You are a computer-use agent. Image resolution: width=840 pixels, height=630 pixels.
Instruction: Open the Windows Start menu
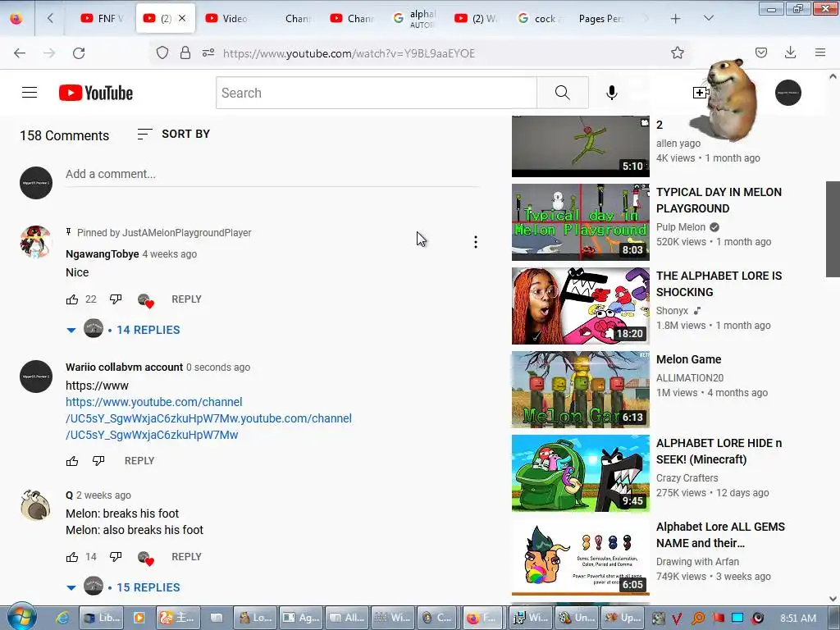tap(21, 617)
